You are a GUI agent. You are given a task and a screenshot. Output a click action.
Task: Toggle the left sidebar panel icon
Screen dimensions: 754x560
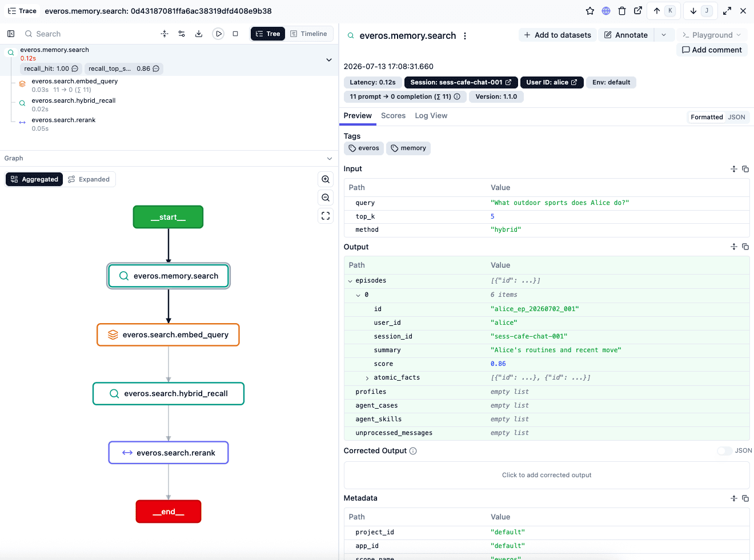(x=11, y=34)
